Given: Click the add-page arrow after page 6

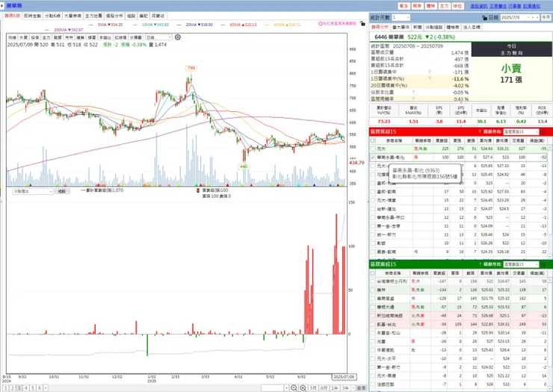Looking at the screenshot, I should 45,388.
